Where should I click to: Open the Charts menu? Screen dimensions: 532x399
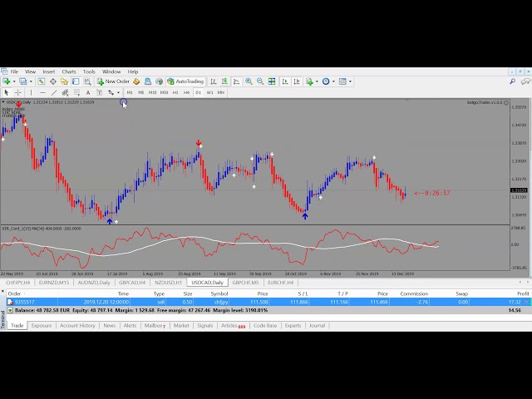coord(68,71)
